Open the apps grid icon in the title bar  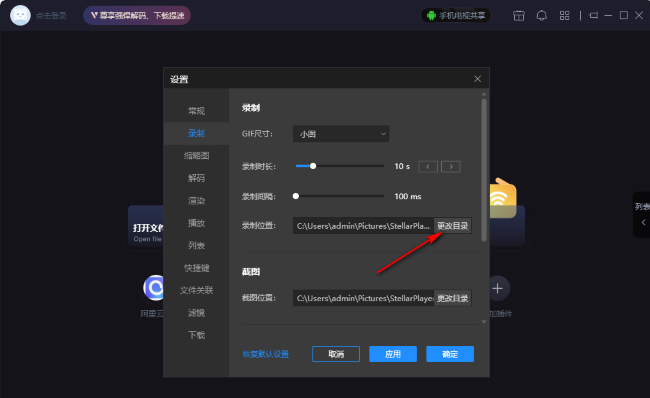[564, 16]
